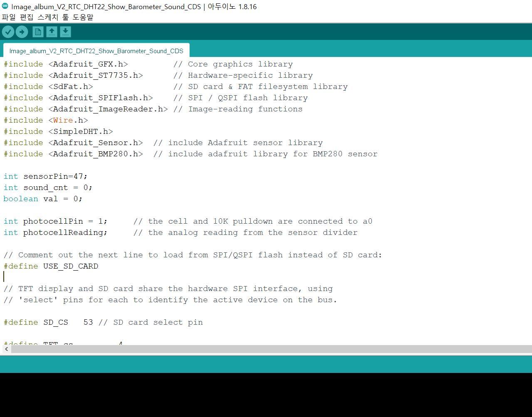Viewport: 532px width, 417px height.
Task: Select the Image_album_V2_RTC_DHT22 sketch tab
Action: click(96, 51)
